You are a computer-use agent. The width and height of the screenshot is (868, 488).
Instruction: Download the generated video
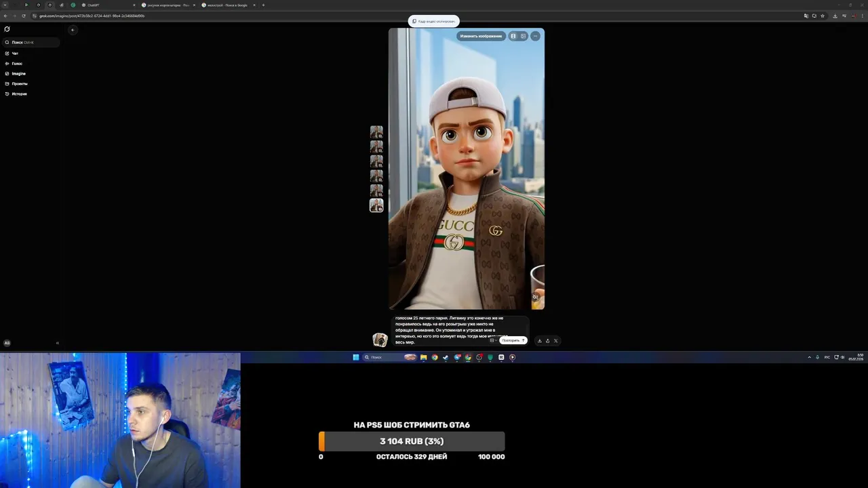point(540,341)
